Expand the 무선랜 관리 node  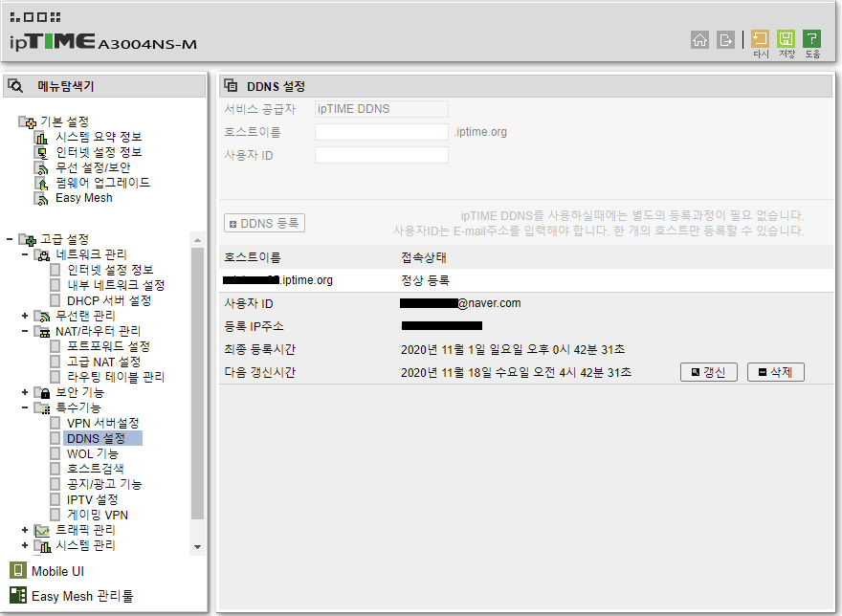(25, 316)
